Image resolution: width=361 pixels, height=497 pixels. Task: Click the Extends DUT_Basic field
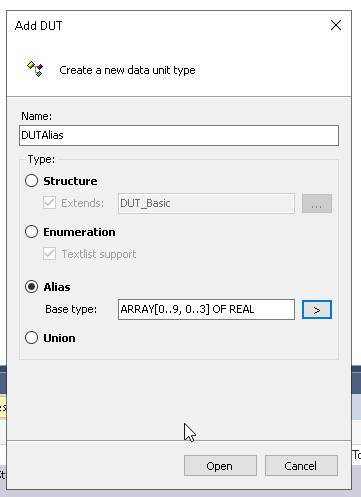(206, 203)
